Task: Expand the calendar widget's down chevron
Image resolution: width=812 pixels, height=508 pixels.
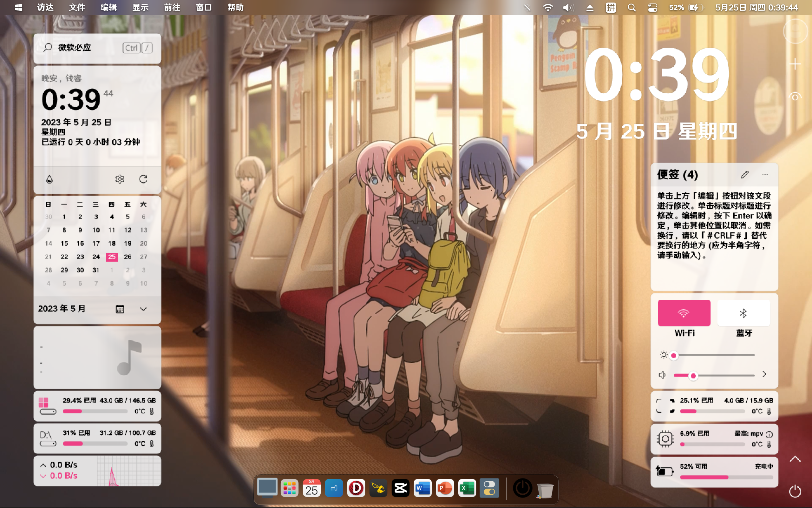Action: [x=143, y=309]
